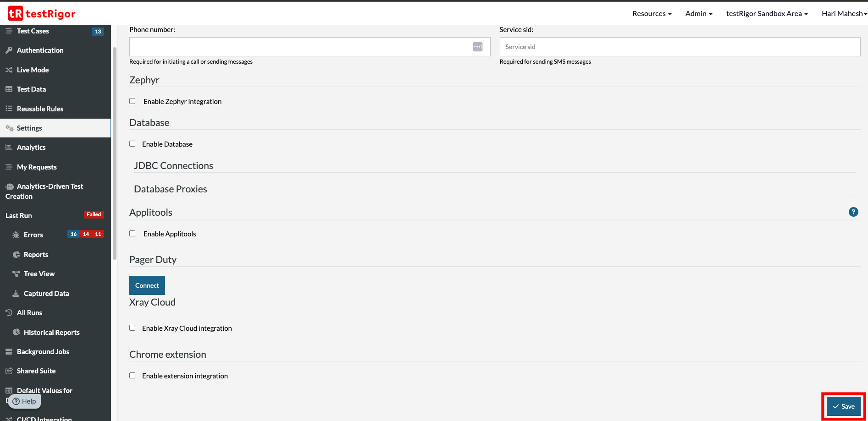The width and height of the screenshot is (868, 421).
Task: Open the testRigor Sandbox Area dropdown
Action: (x=767, y=14)
